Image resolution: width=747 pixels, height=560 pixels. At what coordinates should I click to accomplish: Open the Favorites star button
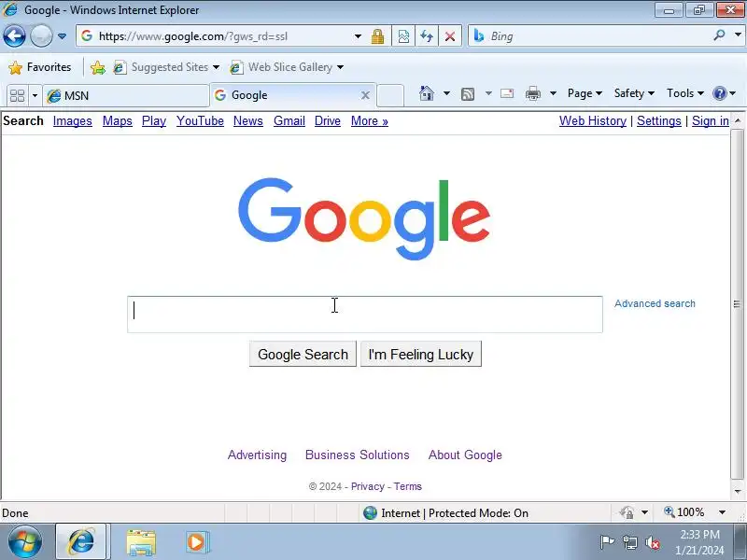pyautogui.click(x=39, y=67)
